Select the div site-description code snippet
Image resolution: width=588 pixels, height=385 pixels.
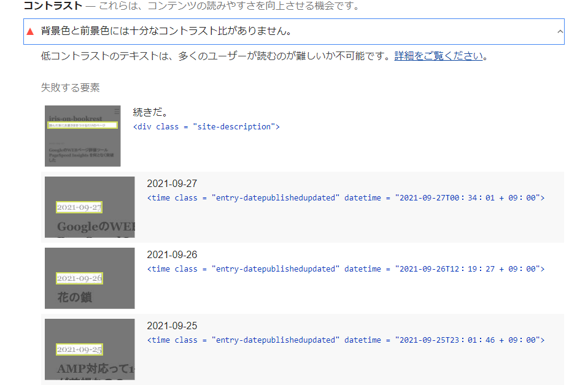click(206, 127)
